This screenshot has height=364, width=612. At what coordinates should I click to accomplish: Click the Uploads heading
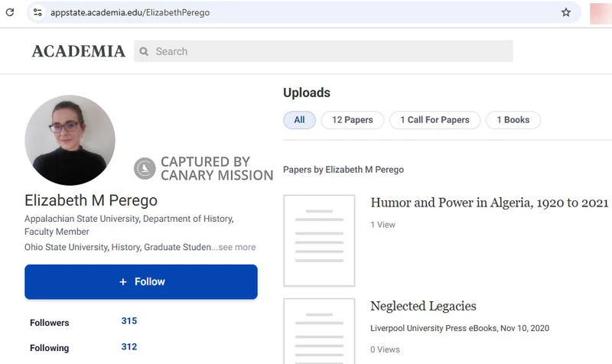click(307, 93)
